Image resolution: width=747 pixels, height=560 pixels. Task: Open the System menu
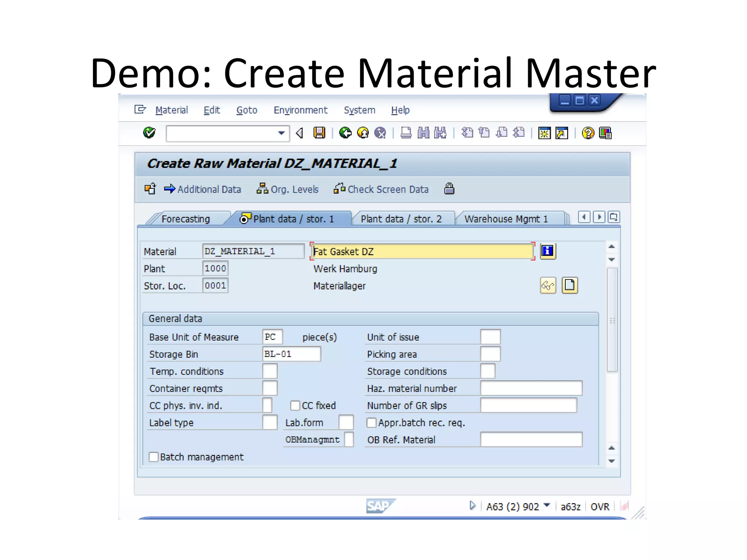360,110
